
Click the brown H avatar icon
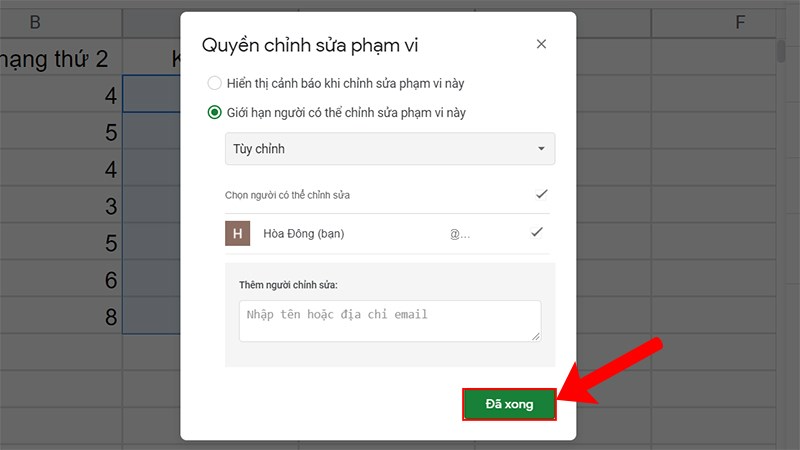coord(238,233)
